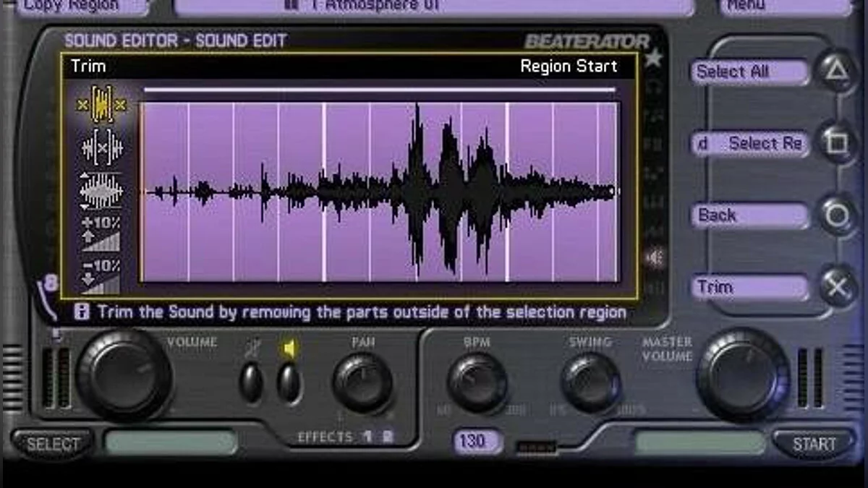Select the yellow highlighted Trim tool icon
868x488 pixels.
(101, 105)
